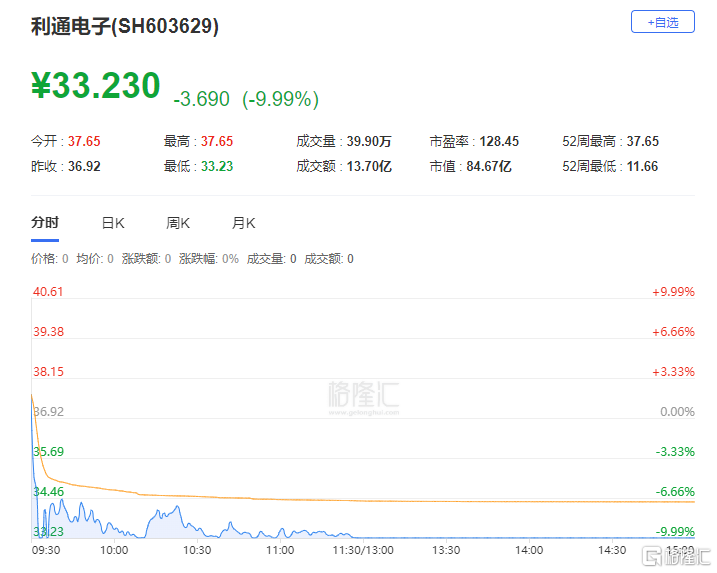This screenshot has width=717, height=573.
Task: Click 成交额 value 13.70亿
Action: coord(369,166)
